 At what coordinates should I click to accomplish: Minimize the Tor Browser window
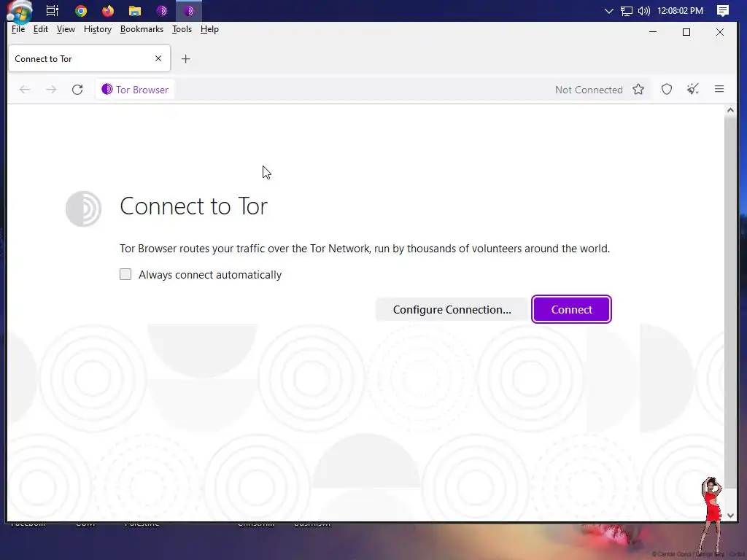pyautogui.click(x=653, y=32)
